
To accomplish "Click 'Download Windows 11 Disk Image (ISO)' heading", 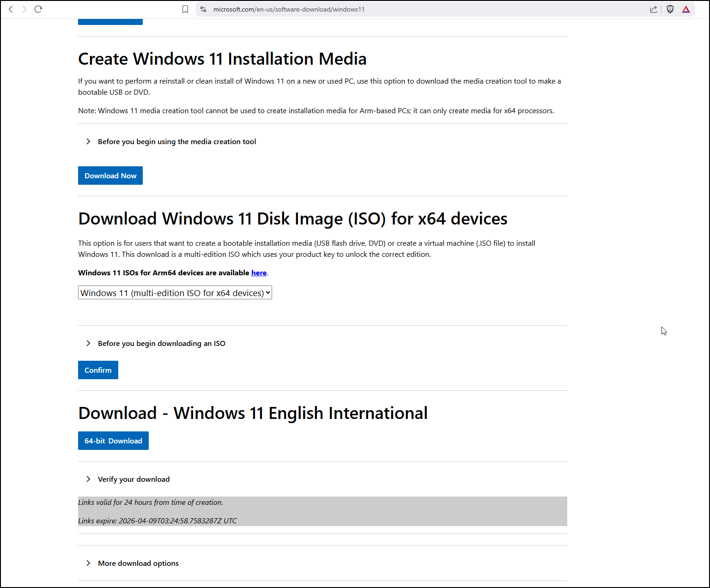I will [293, 219].
